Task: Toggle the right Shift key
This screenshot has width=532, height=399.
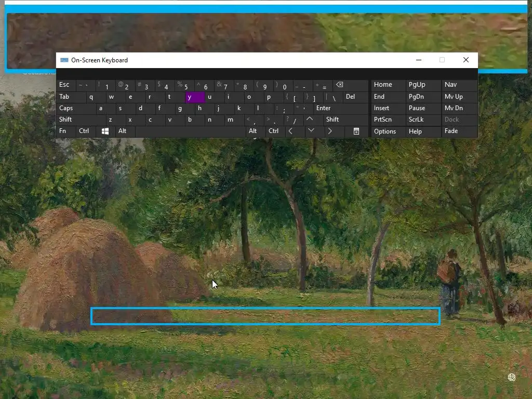Action: 345,119
